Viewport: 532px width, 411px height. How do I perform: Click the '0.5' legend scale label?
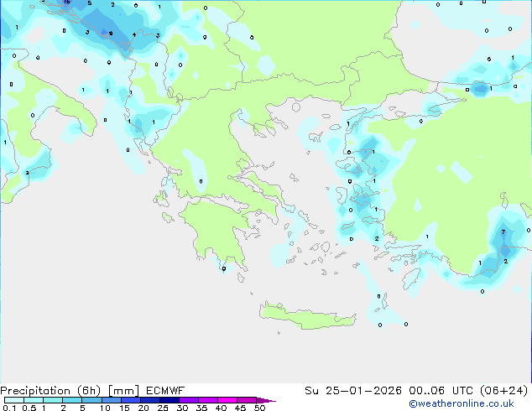pyautogui.click(x=29, y=408)
